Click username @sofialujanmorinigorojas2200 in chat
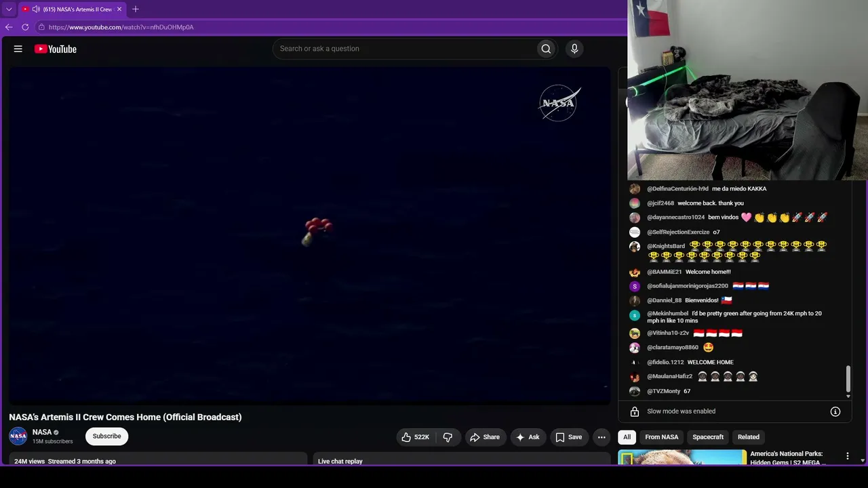The width and height of the screenshot is (868, 488). [688, 286]
